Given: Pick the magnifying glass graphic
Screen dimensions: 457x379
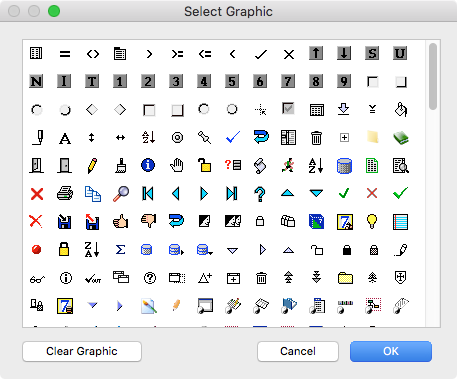Looking at the screenshot, I should click(121, 193).
